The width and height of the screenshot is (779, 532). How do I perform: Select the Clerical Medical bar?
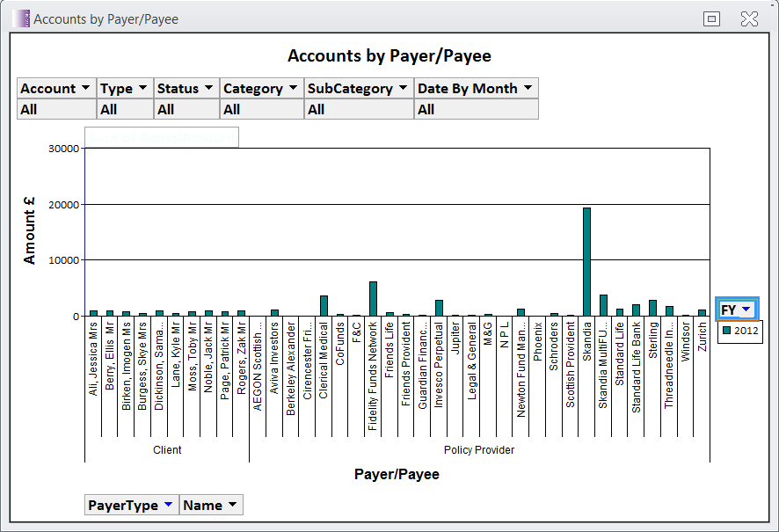(324, 306)
